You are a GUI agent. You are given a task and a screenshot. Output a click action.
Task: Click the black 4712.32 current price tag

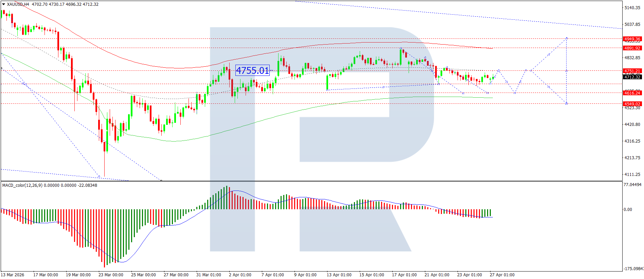(x=632, y=77)
